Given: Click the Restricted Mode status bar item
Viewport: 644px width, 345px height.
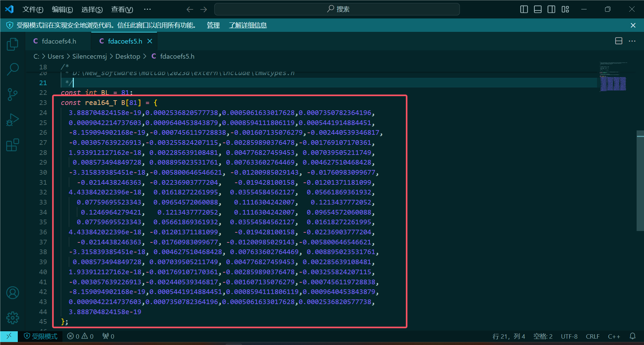Looking at the screenshot, I should [x=41, y=336].
